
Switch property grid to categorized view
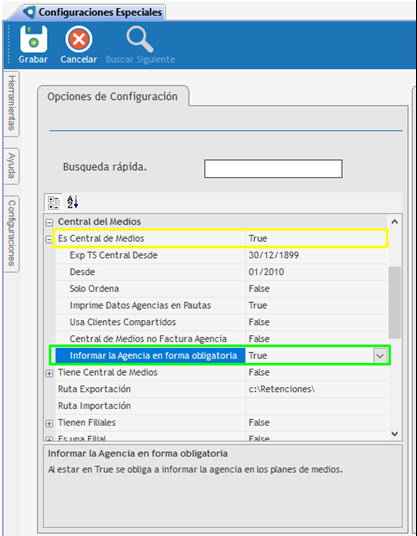pyautogui.click(x=54, y=202)
